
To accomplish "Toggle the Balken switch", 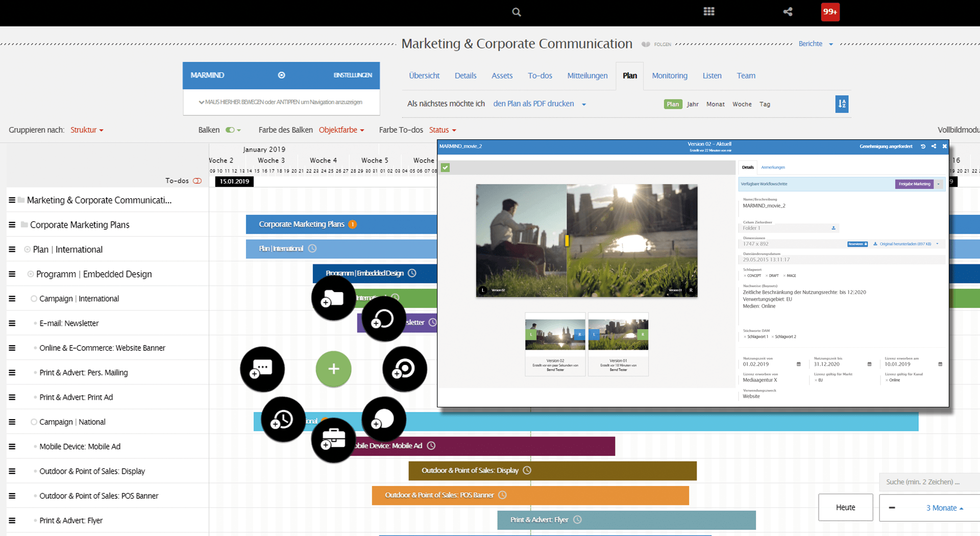I will [230, 130].
